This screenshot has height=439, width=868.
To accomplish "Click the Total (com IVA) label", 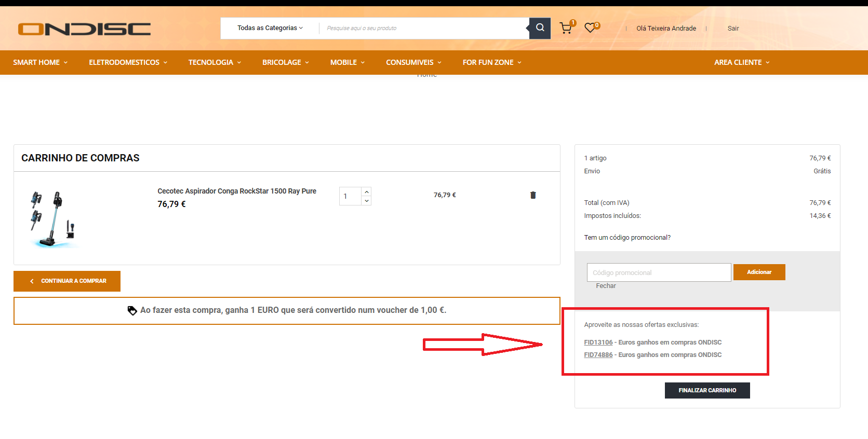I will point(607,203).
